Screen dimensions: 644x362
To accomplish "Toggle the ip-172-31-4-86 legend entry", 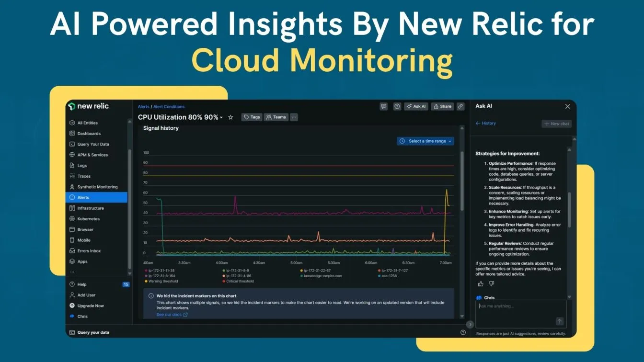I will 237,276.
